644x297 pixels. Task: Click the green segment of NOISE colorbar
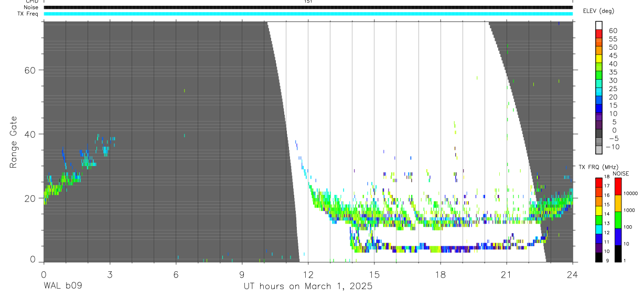coord(618,220)
